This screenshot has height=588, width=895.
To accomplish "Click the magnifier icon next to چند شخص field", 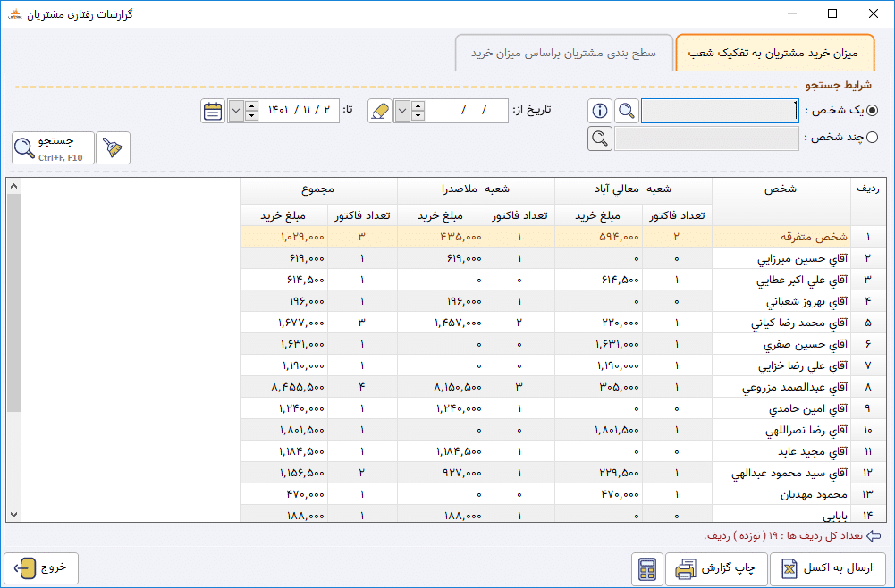I will coord(599,139).
